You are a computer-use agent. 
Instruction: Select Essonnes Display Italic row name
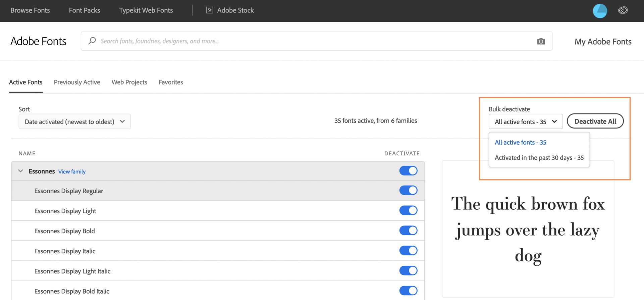(x=65, y=251)
